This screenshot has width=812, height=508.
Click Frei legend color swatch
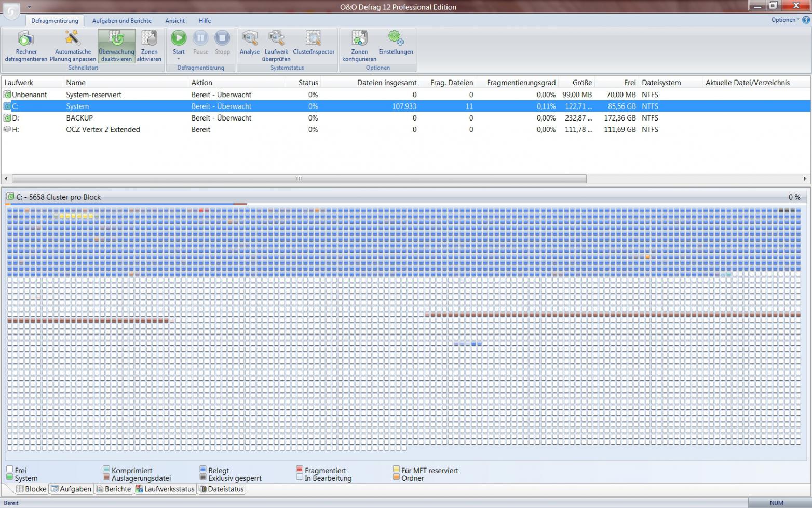pos(10,469)
